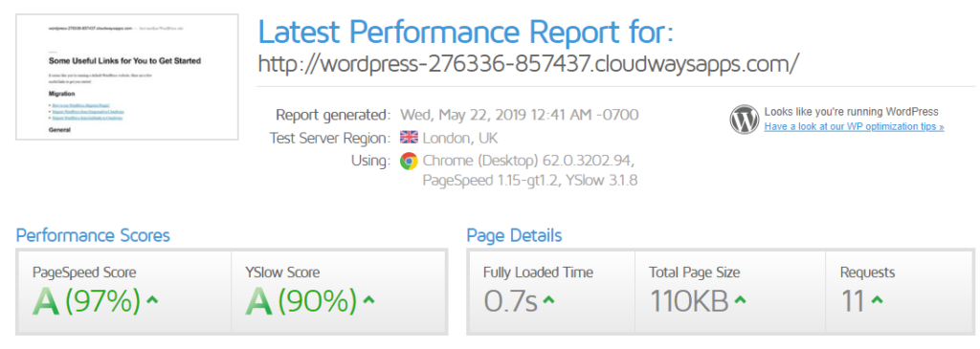Image resolution: width=980 pixels, height=349 pixels.
Task: Click the report generated date text
Action: coord(520,115)
